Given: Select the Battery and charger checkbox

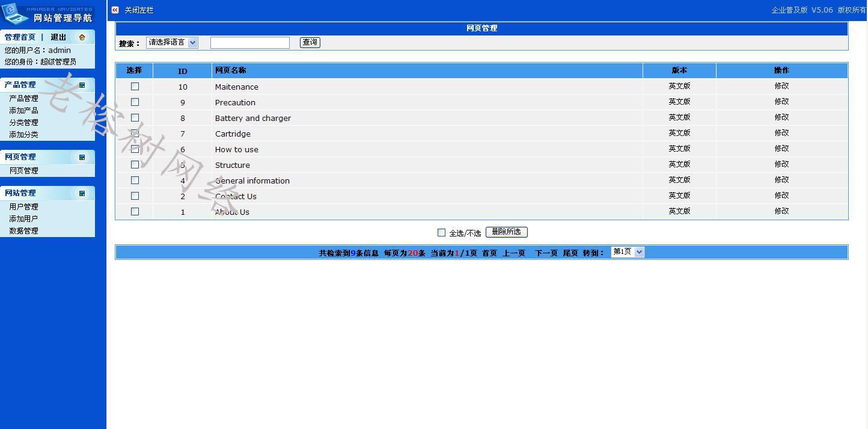Looking at the screenshot, I should pyautogui.click(x=135, y=118).
